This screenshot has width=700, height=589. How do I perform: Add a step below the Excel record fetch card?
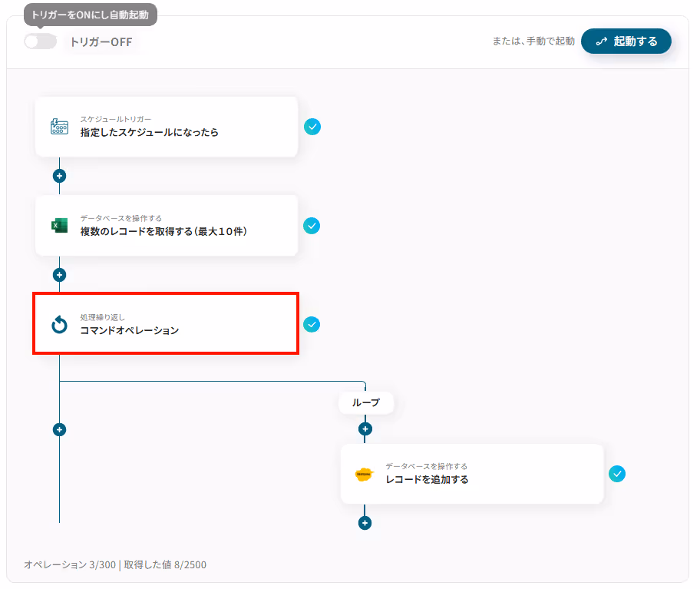coord(59,275)
